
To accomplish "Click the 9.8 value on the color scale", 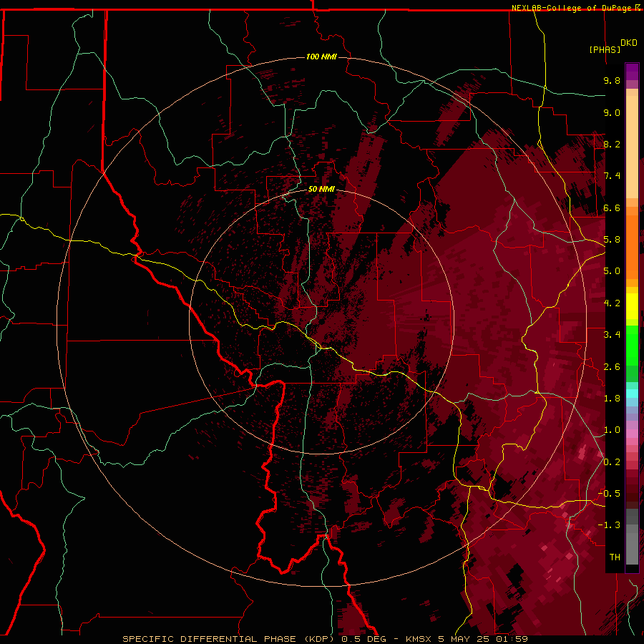I will coord(612,80).
